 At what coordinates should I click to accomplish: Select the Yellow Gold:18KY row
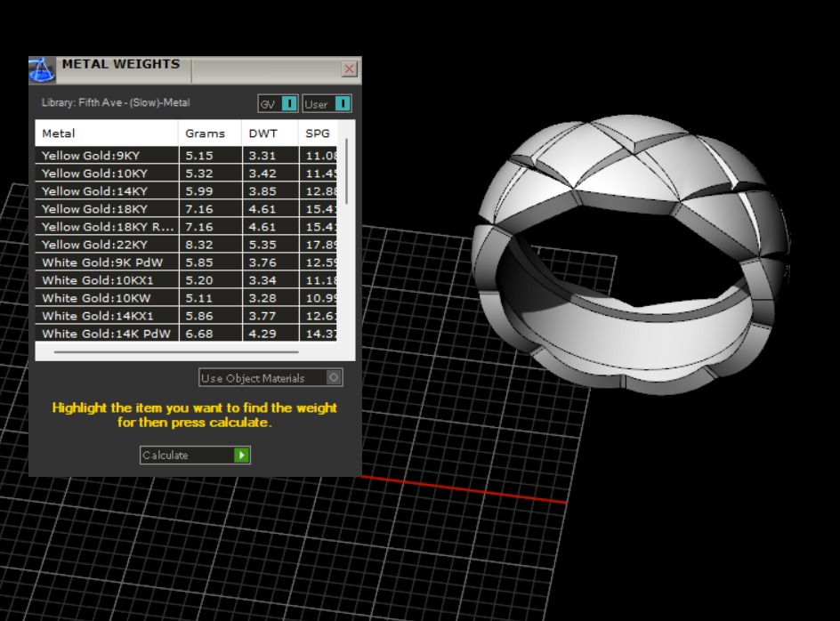click(186, 209)
